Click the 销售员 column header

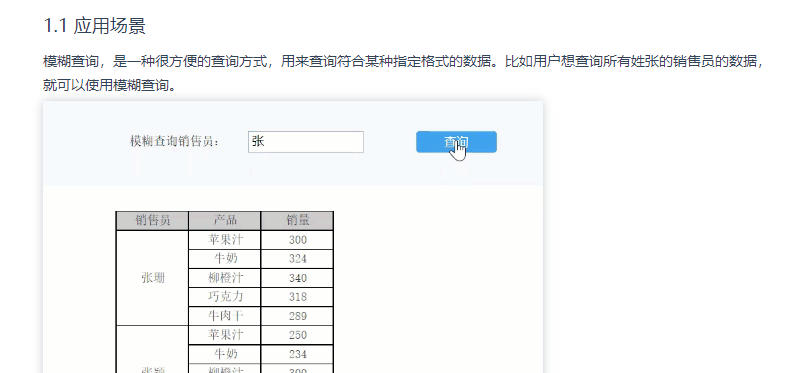(x=153, y=220)
